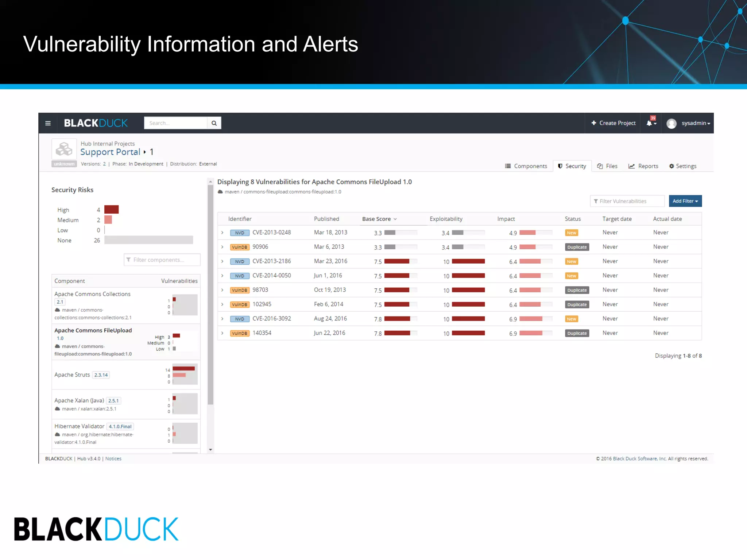This screenshot has width=747, height=560.
Task: Sort by the Exploitability column header
Action: tap(446, 219)
